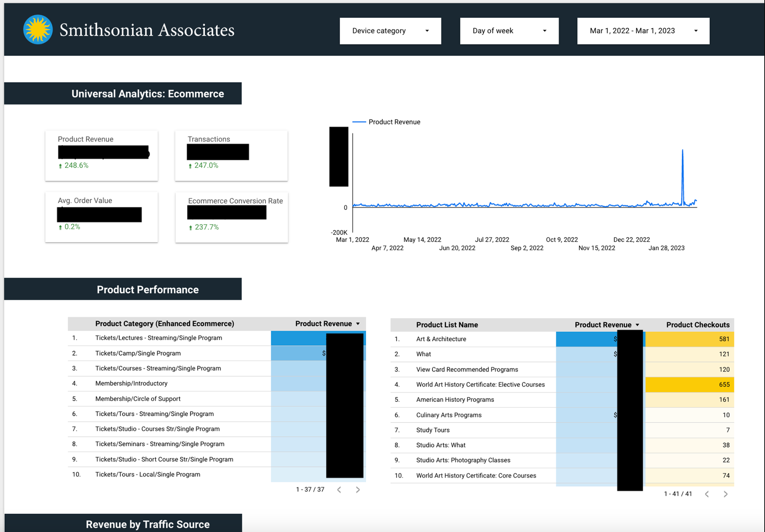Click the 655 checkouts cell

pyautogui.click(x=690, y=384)
